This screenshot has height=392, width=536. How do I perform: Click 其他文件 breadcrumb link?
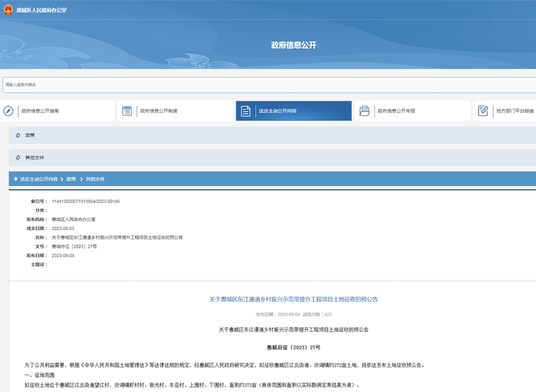pos(95,180)
